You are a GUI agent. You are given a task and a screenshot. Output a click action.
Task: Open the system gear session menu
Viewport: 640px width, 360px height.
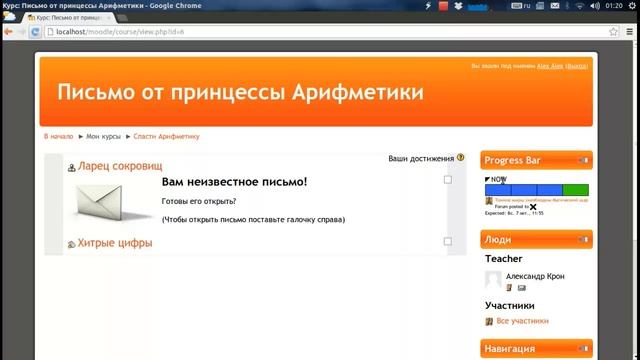(632, 6)
